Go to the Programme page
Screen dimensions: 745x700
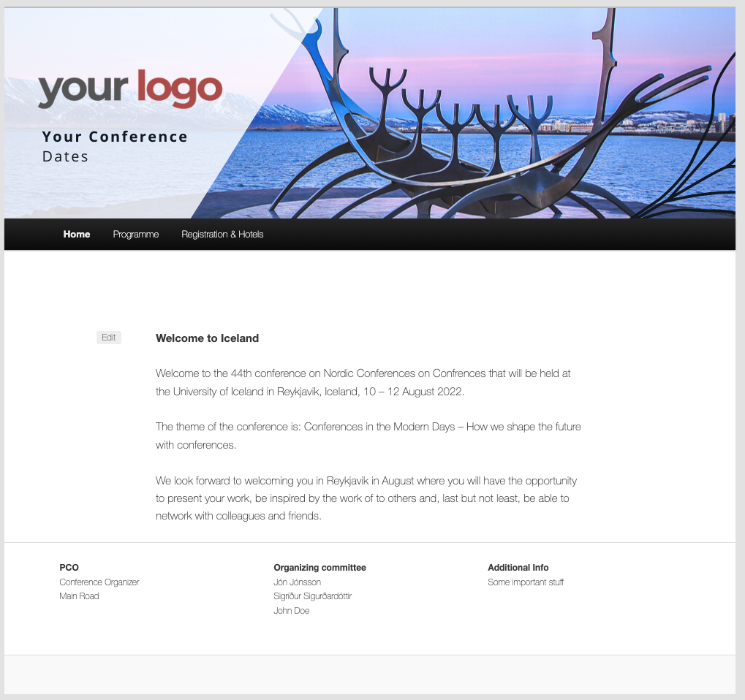click(x=136, y=234)
